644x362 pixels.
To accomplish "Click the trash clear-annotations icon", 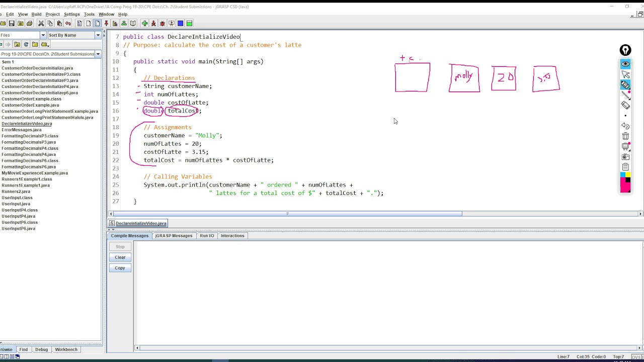I will (x=625, y=136).
